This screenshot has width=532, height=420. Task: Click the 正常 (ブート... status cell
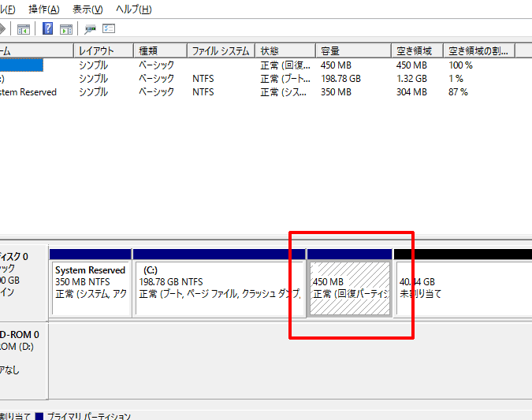point(285,79)
